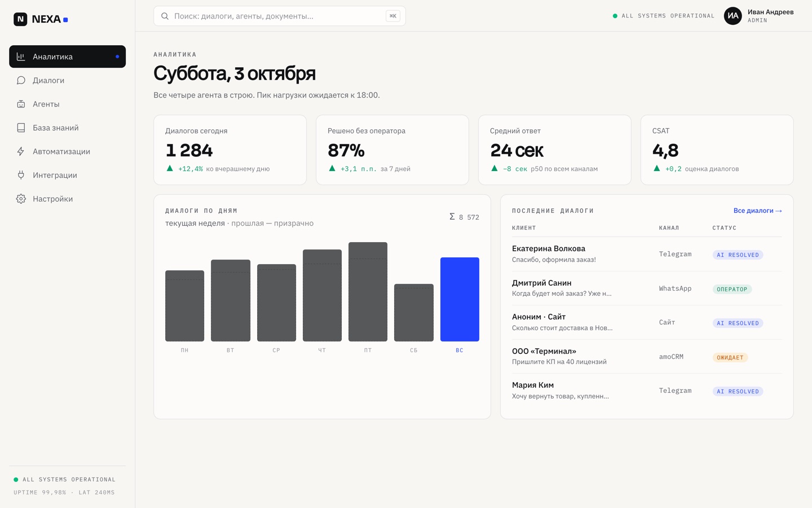Screen dimensions: 812x508
Task: Open the CSAT 4,8 card
Action: click(717, 150)
